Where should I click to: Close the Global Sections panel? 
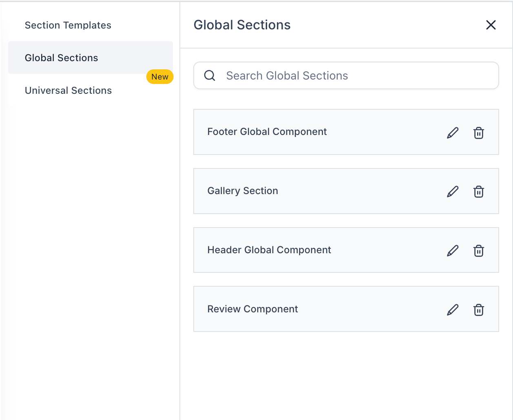coord(491,25)
